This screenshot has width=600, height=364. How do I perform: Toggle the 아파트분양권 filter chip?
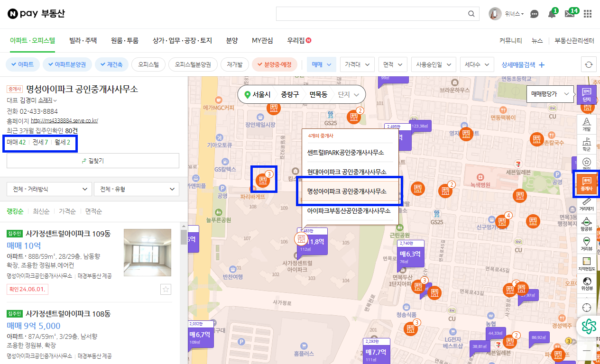pos(68,64)
